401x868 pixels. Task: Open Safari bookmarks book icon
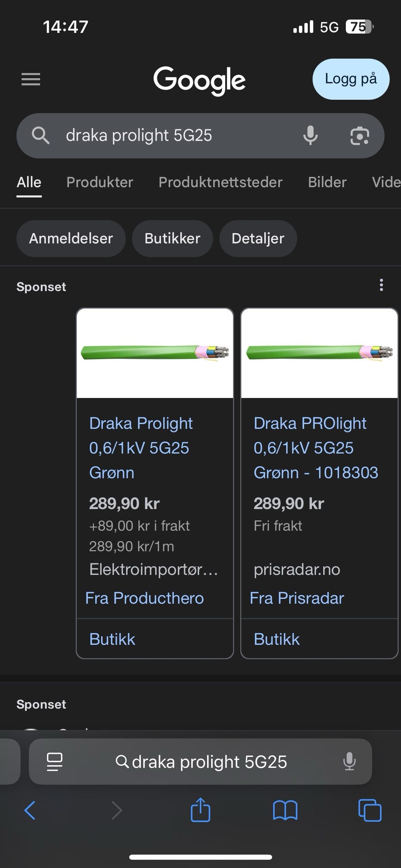[x=285, y=810]
